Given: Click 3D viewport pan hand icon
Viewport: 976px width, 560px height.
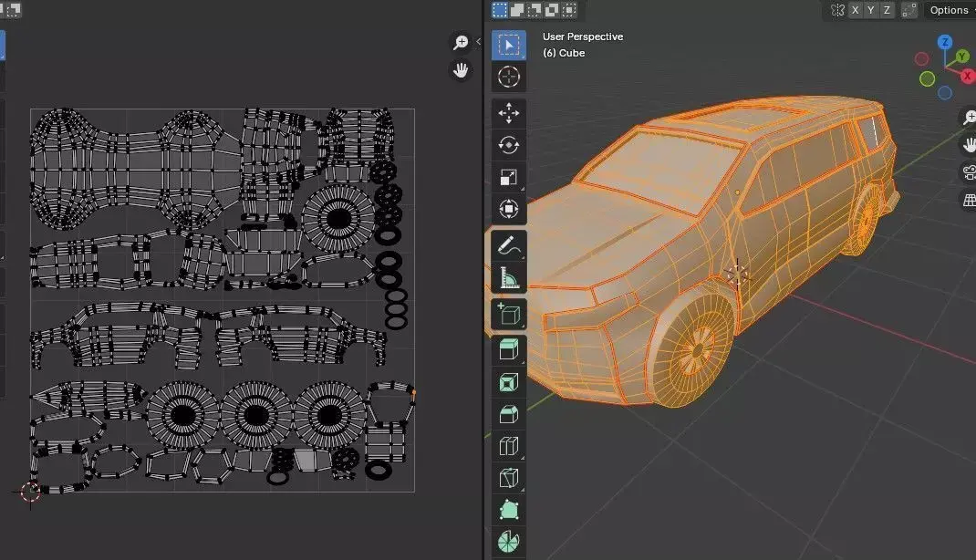Looking at the screenshot, I should 969,145.
